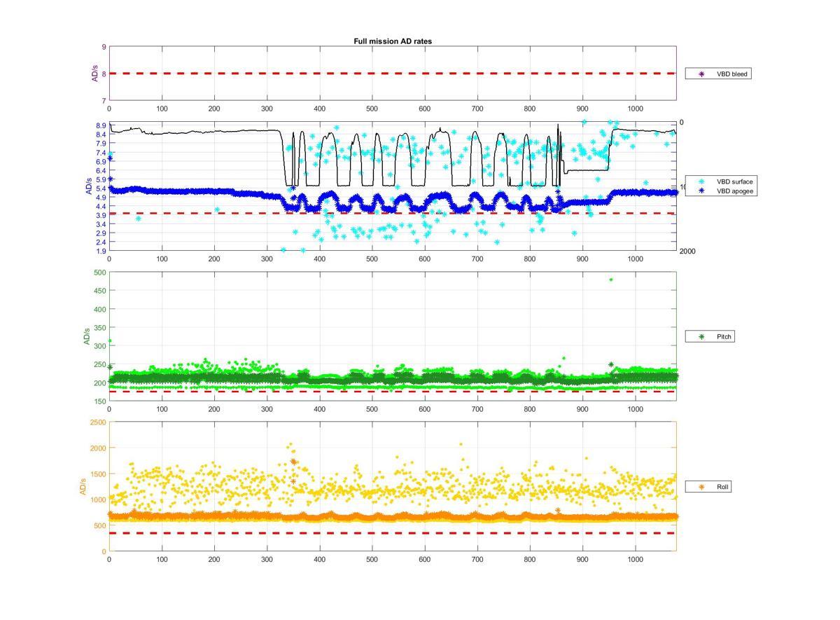Select the Pitch legend entry
Image resolution: width=840 pixels, height=620 pixels.
coord(711,337)
